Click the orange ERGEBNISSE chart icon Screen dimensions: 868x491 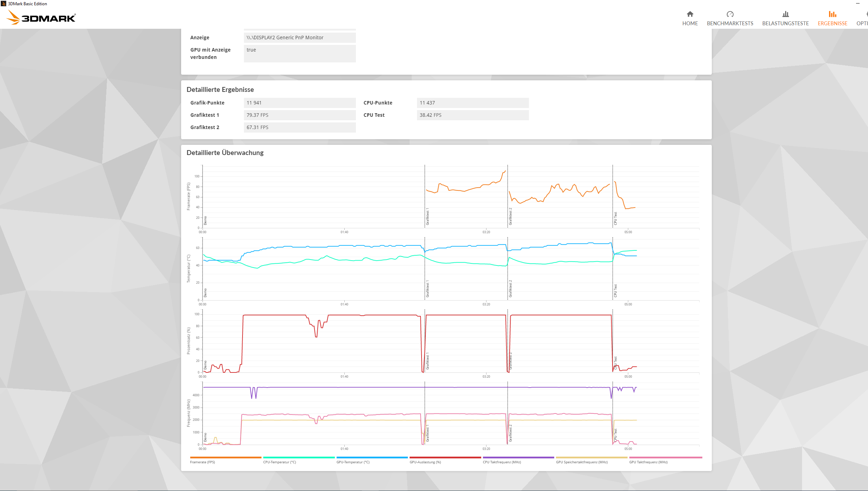tap(832, 14)
